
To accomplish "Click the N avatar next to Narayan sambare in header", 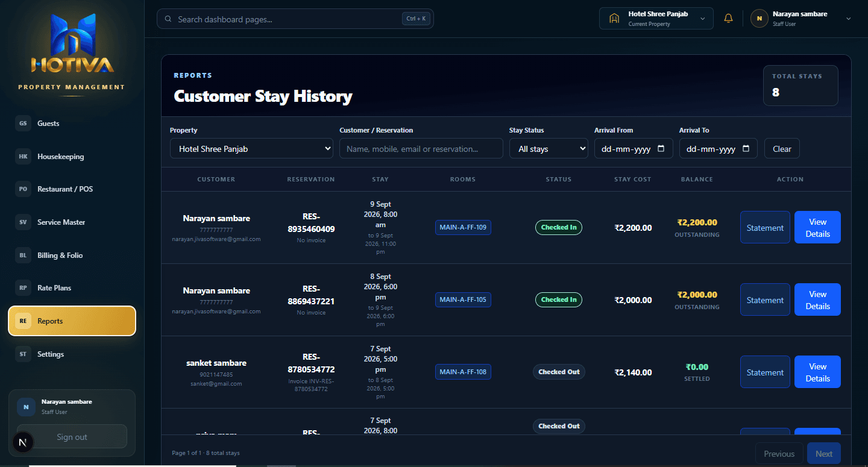I will click(x=759, y=19).
